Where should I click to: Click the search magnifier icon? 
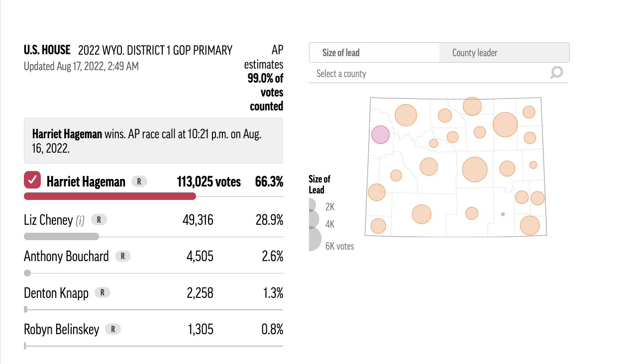[556, 73]
